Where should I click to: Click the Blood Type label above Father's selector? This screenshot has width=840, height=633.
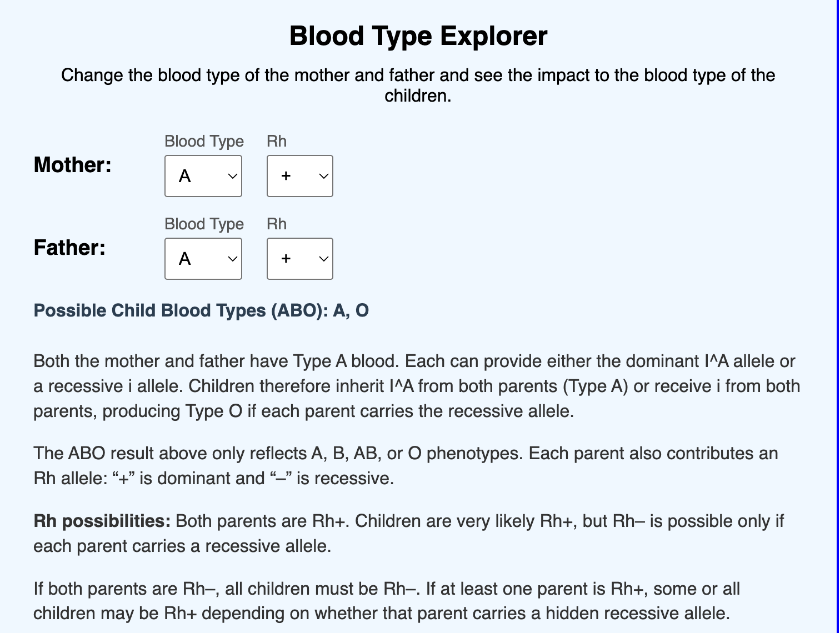click(204, 224)
